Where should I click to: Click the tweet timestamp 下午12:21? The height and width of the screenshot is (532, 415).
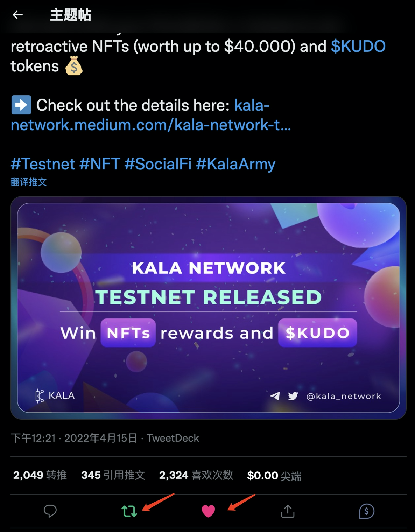33,438
